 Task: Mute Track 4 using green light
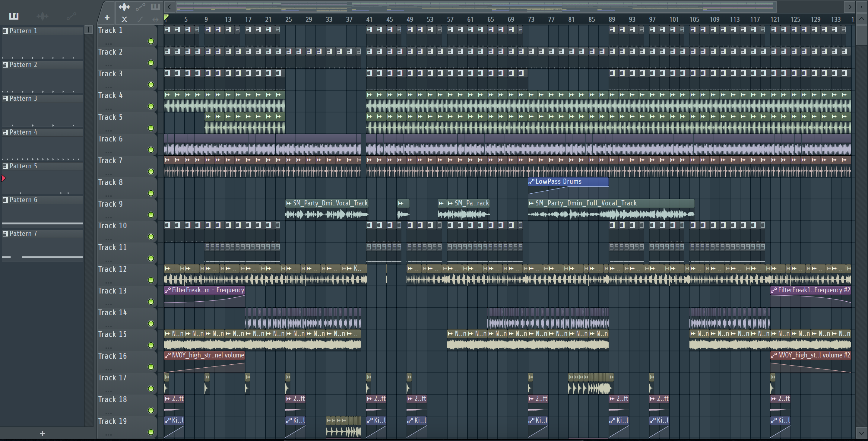coord(151,106)
